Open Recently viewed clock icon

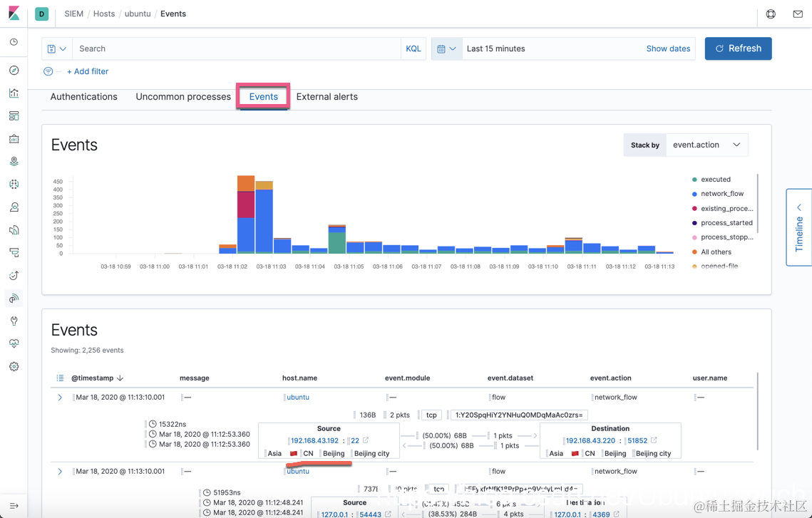click(14, 42)
